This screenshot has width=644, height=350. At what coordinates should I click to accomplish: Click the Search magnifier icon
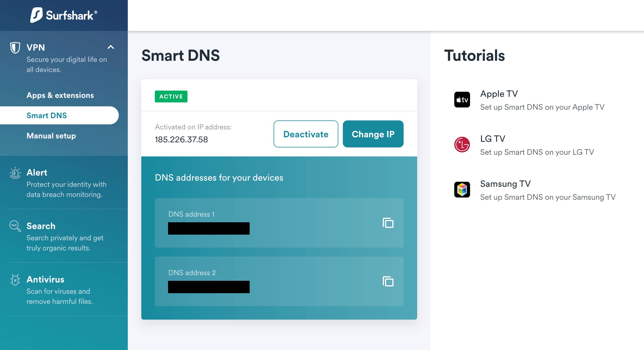click(x=15, y=226)
